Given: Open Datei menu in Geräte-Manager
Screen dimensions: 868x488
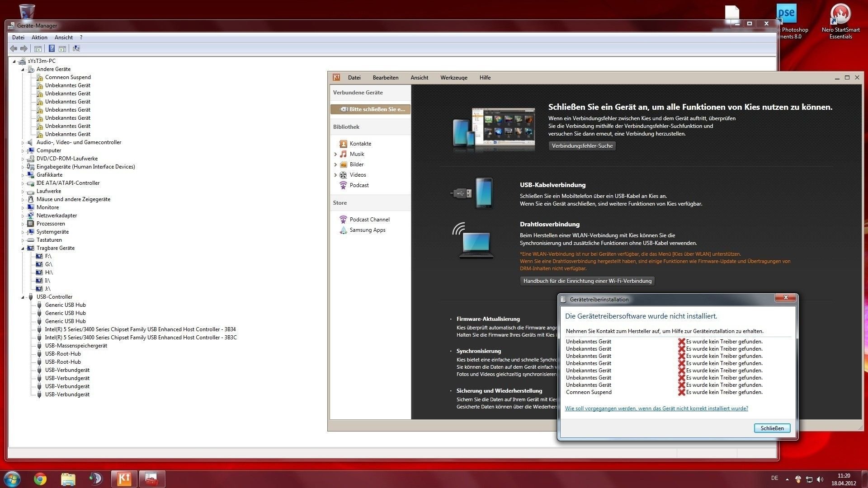Looking at the screenshot, I should tap(18, 38).
